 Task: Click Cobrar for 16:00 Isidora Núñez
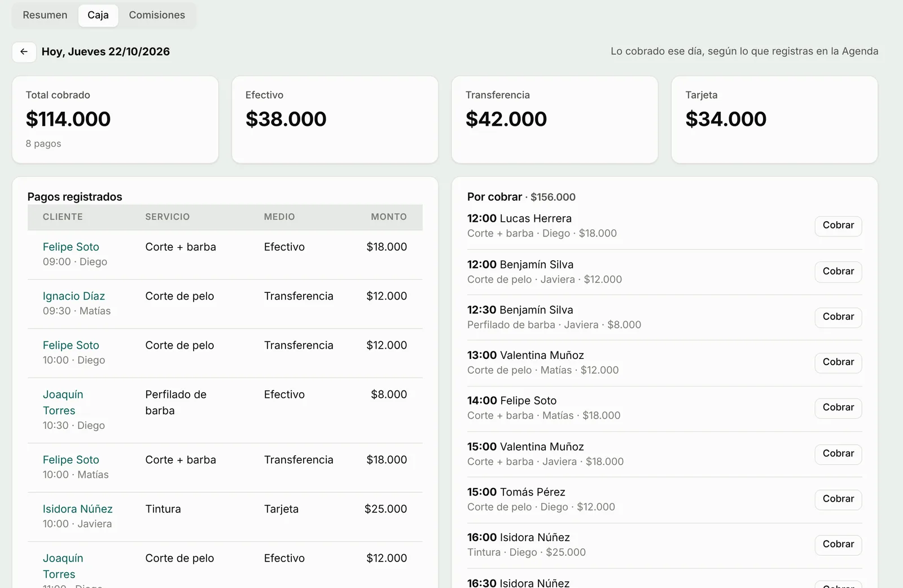point(838,545)
